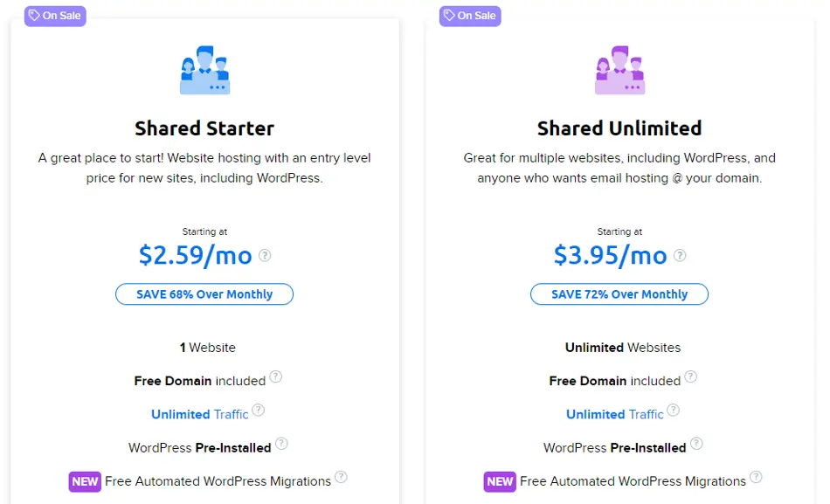Click the SAVE 68% Over Monthly button
The height and width of the screenshot is (504, 830).
point(204,294)
